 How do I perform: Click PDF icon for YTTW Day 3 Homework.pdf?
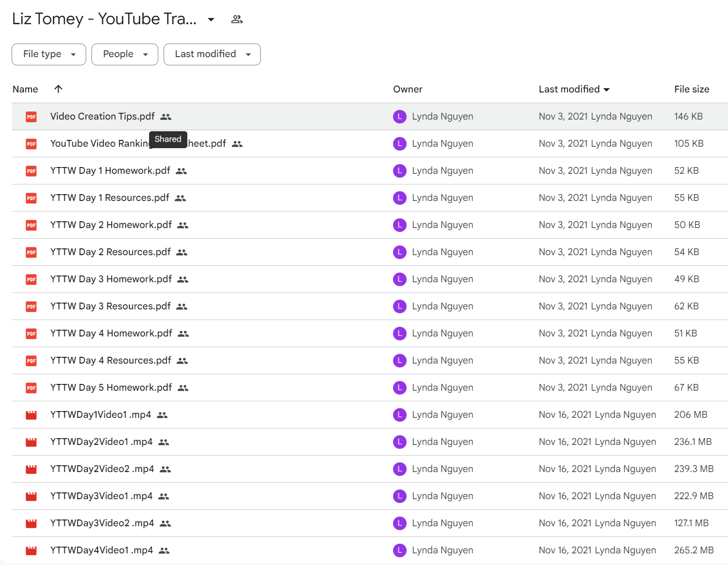click(x=31, y=279)
